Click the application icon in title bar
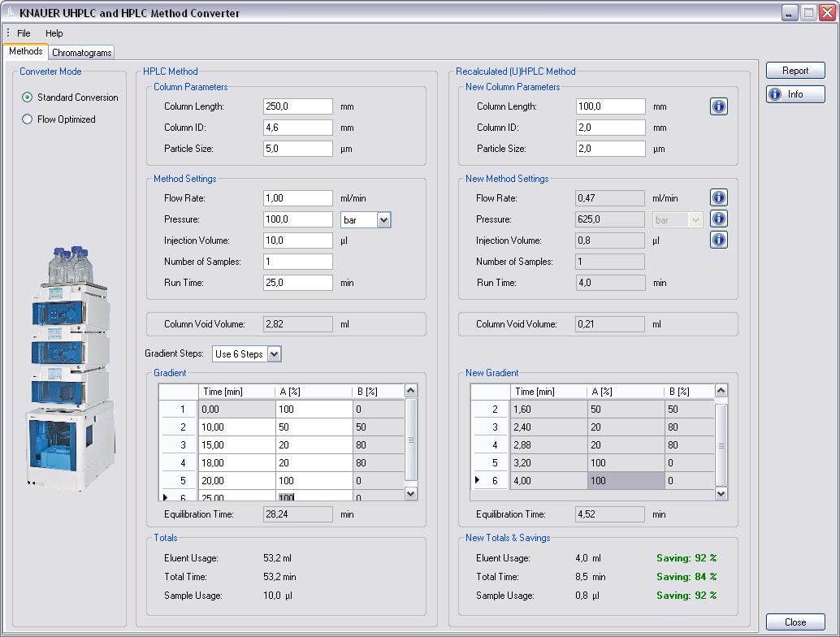The image size is (840, 637). [x=11, y=13]
